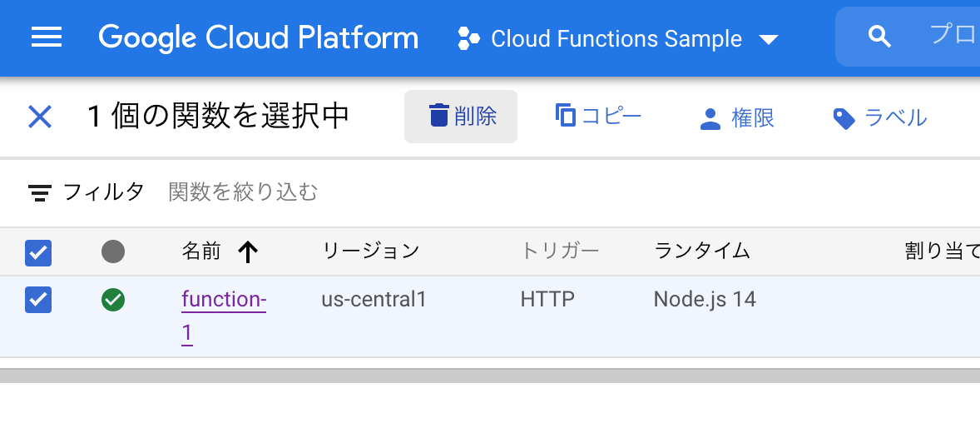Screen dimensions: 980x438
Task: Focus the top search input field
Action: [908, 37]
